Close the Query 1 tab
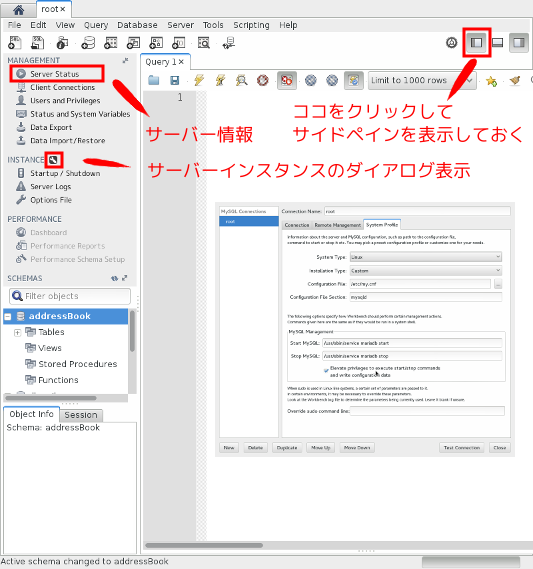This screenshot has width=533, height=569. 181,62
